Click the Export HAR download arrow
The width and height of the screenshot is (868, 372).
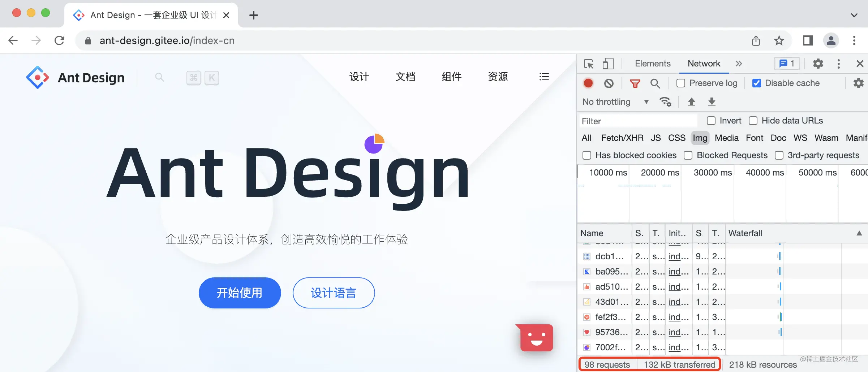712,102
